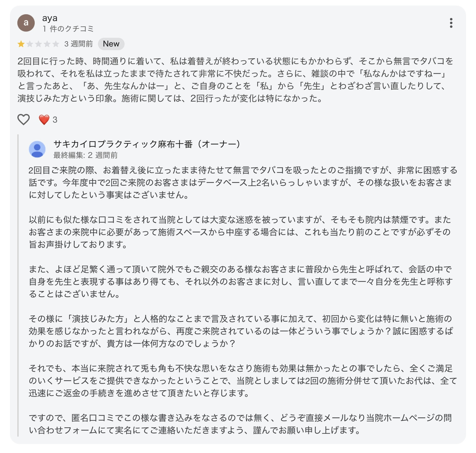476x453 pixels.
Task: Click the fourth gray rating star
Action: click(x=47, y=44)
